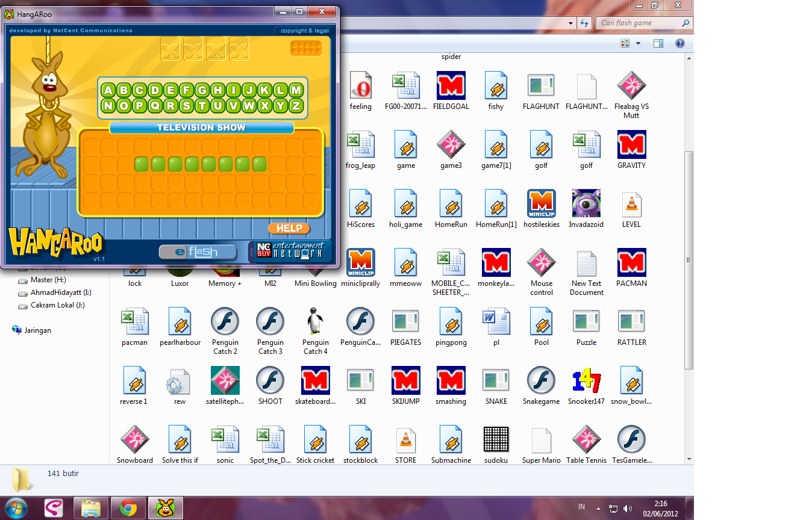Open the Windows Start menu
The image size is (812, 520).
coord(16,509)
